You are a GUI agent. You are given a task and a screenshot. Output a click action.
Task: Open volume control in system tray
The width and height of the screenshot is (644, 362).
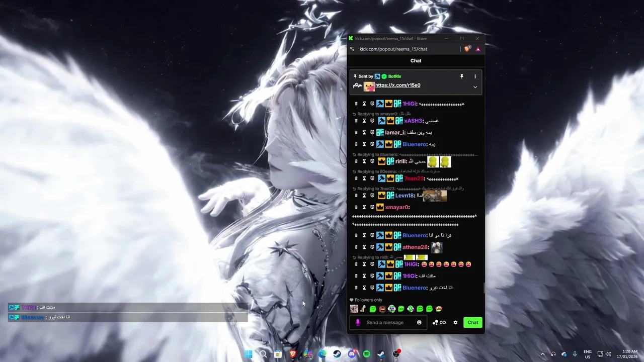coord(608,354)
